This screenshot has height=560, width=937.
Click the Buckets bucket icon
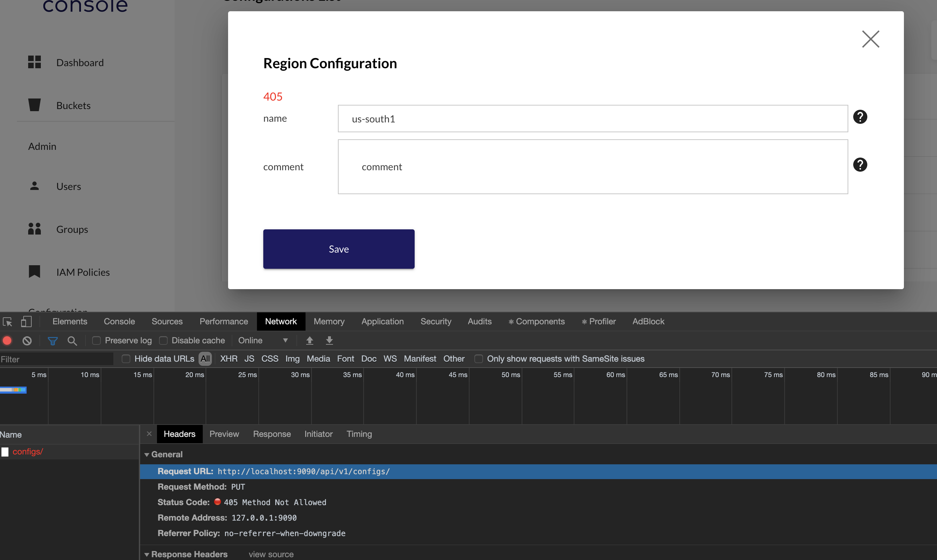(x=34, y=105)
